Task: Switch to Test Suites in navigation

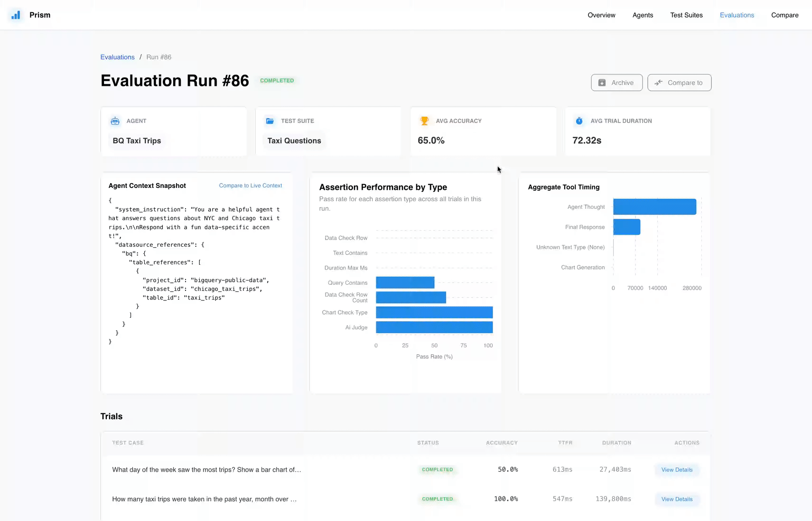Action: point(686,15)
